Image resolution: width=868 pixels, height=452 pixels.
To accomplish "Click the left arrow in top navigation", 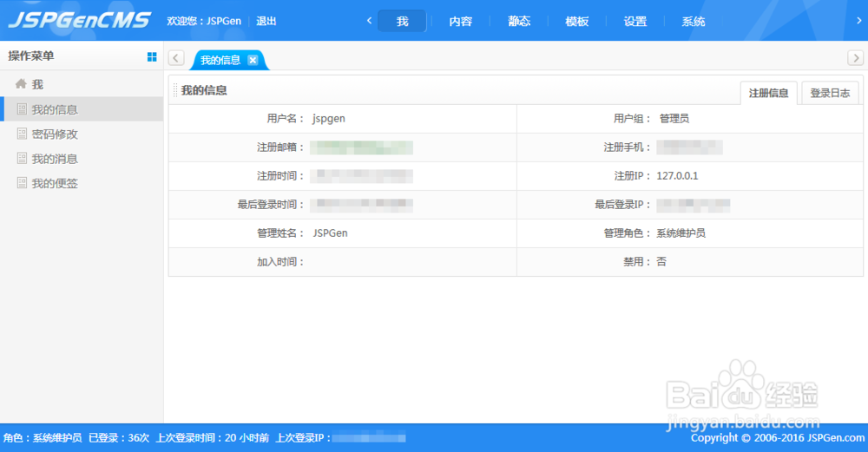I will click(369, 21).
